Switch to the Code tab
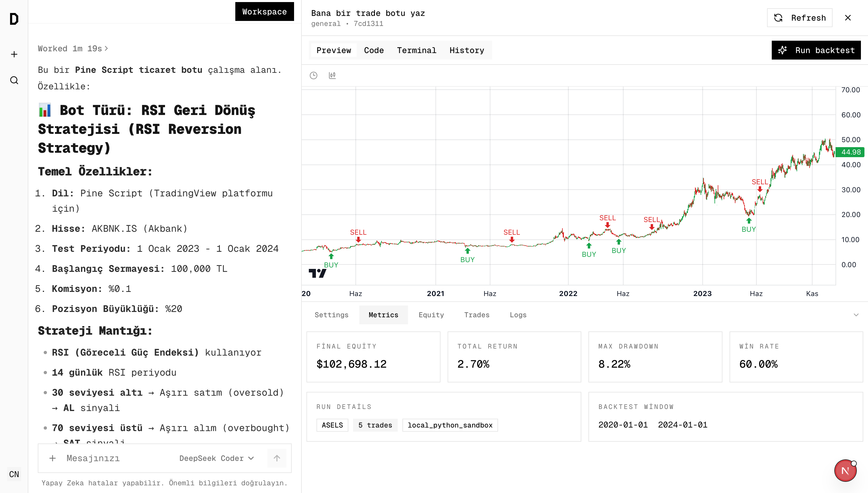 pos(373,50)
